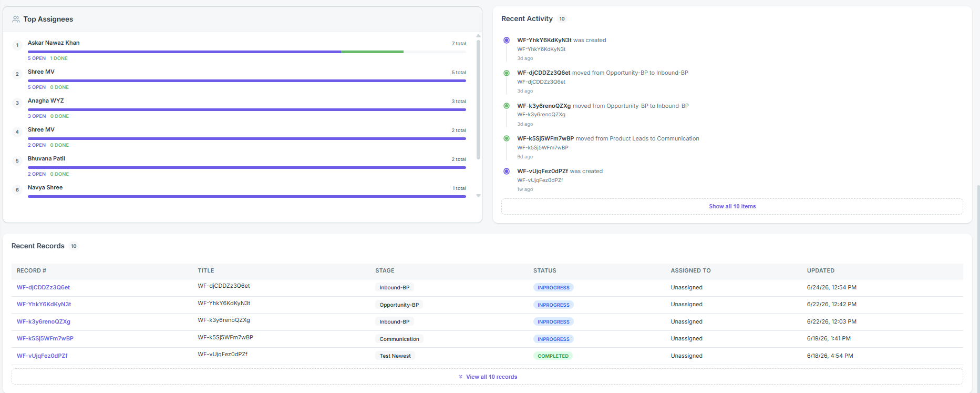
Task: Click the Top Assignees scrollbar thumb
Action: [x=478, y=99]
